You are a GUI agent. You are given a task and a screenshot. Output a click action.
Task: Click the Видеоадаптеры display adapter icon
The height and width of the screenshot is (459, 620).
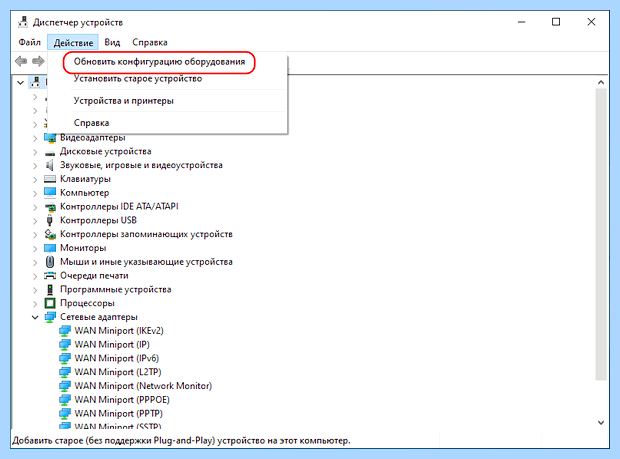click(x=50, y=138)
